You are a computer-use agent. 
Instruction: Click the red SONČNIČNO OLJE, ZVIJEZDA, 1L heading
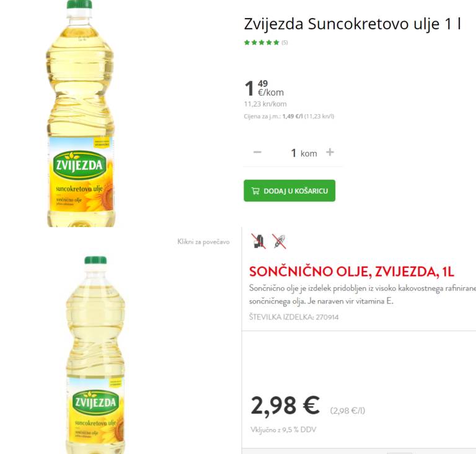coord(351,272)
